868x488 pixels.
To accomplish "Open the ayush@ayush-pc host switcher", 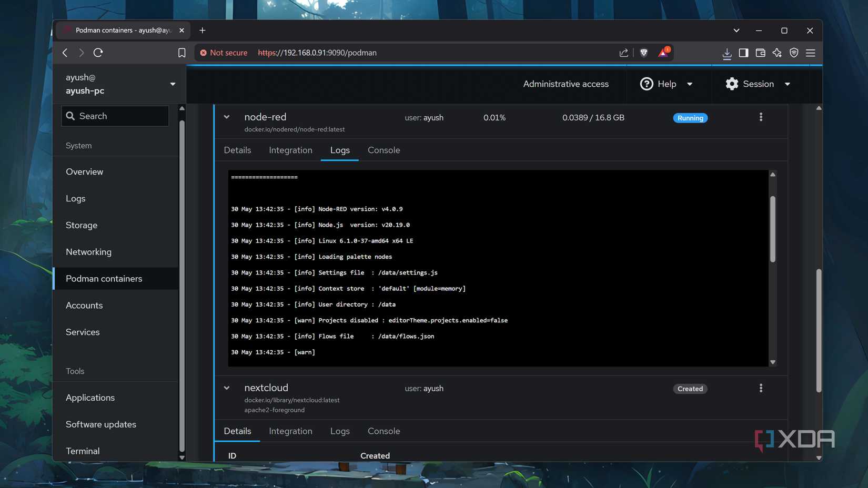I will [x=120, y=84].
